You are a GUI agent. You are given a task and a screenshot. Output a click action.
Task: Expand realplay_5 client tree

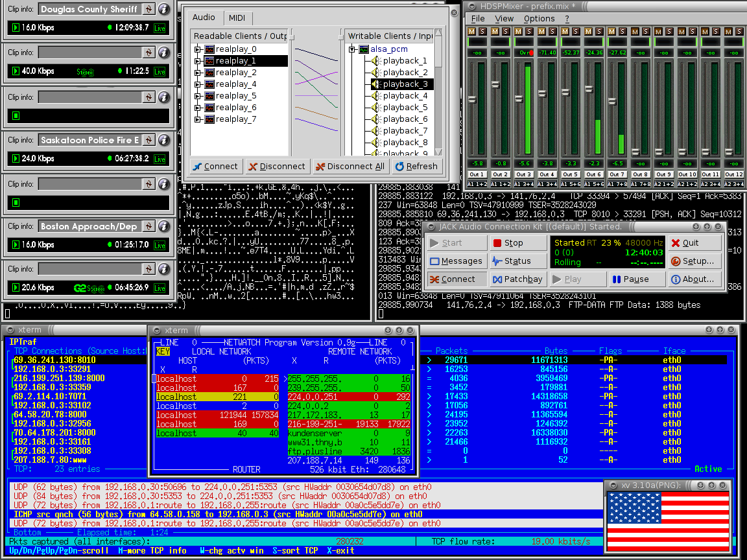click(x=197, y=96)
